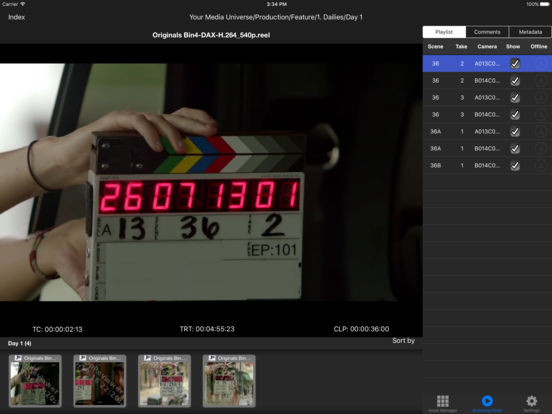Image resolution: width=552 pixels, height=414 pixels.
Task: Click the Scene column header
Action: [x=435, y=46]
